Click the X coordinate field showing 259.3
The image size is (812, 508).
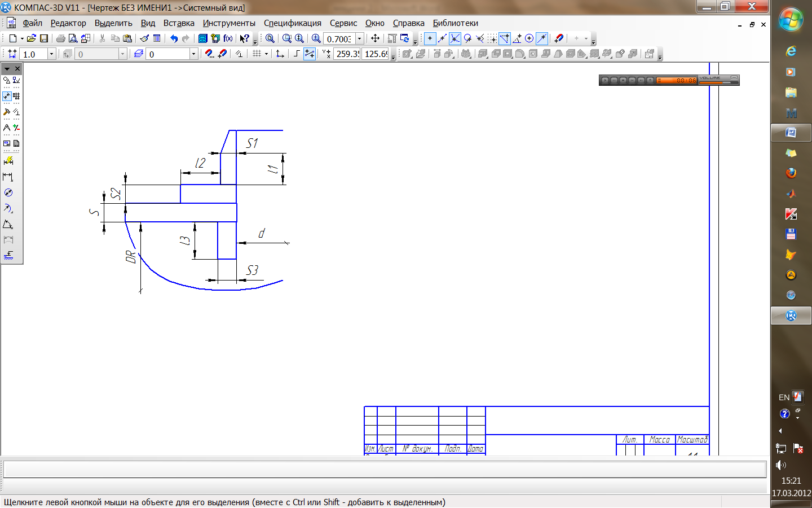[347, 54]
